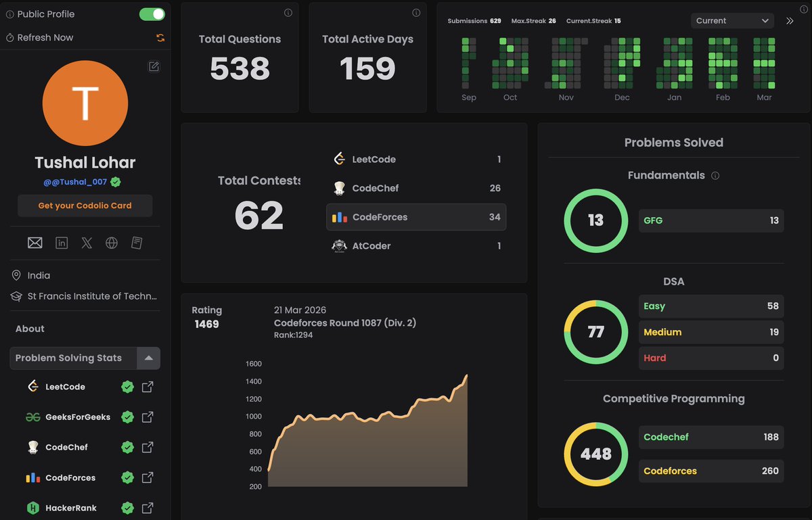Click the orange refresh icon

pos(160,38)
